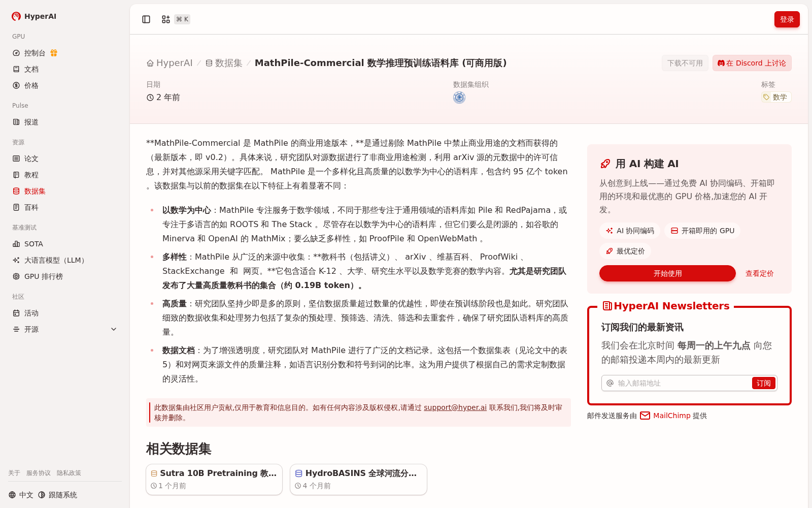Click the gift icon next to 控制台

54,53
